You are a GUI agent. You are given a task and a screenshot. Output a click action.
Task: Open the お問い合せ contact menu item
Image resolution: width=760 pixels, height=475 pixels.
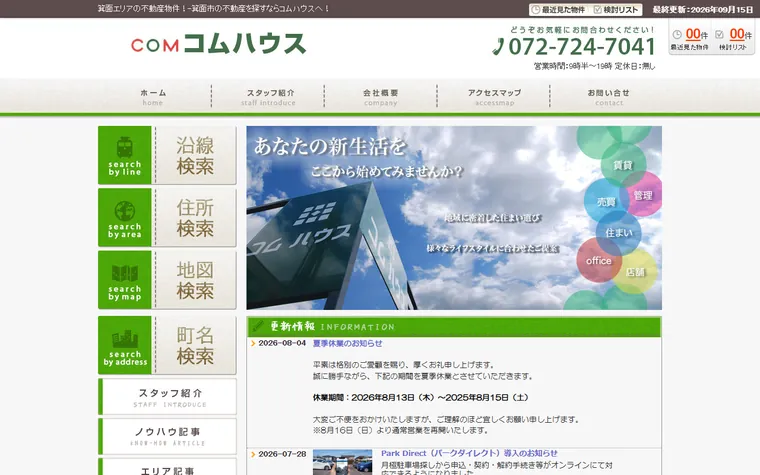click(608, 96)
